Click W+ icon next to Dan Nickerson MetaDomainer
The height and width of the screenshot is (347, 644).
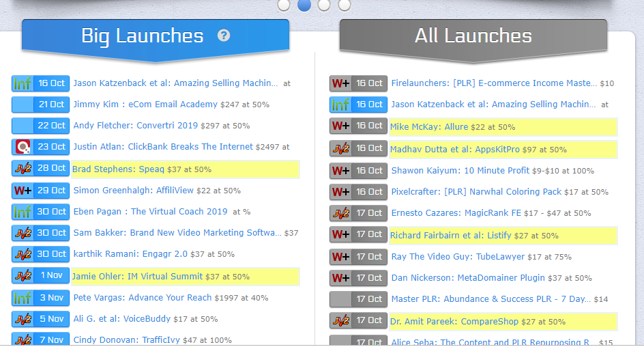(x=340, y=278)
